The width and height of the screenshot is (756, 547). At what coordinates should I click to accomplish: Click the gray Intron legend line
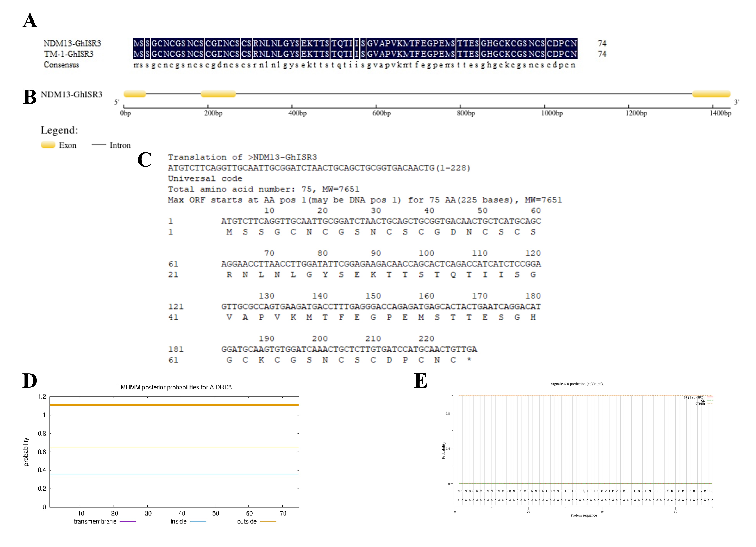tap(99, 145)
